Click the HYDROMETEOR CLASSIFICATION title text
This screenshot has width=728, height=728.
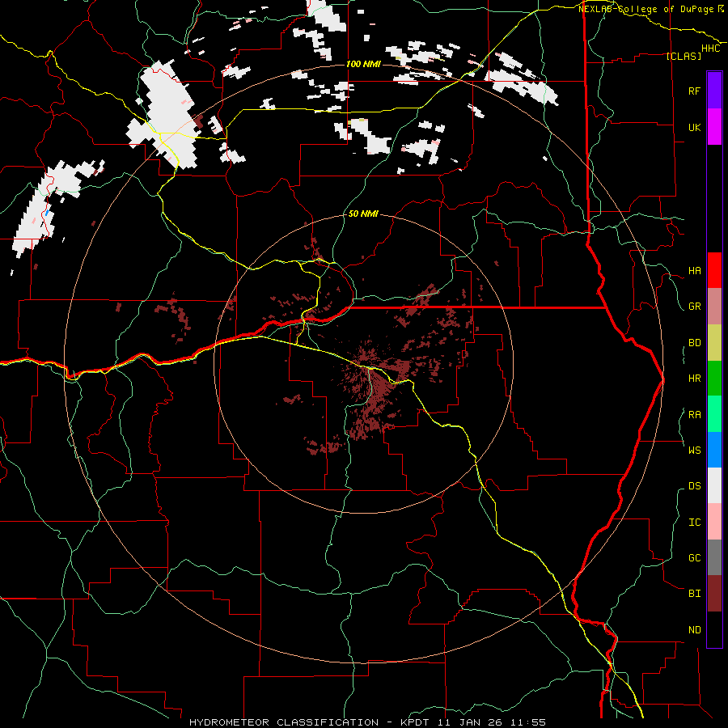coord(284,722)
